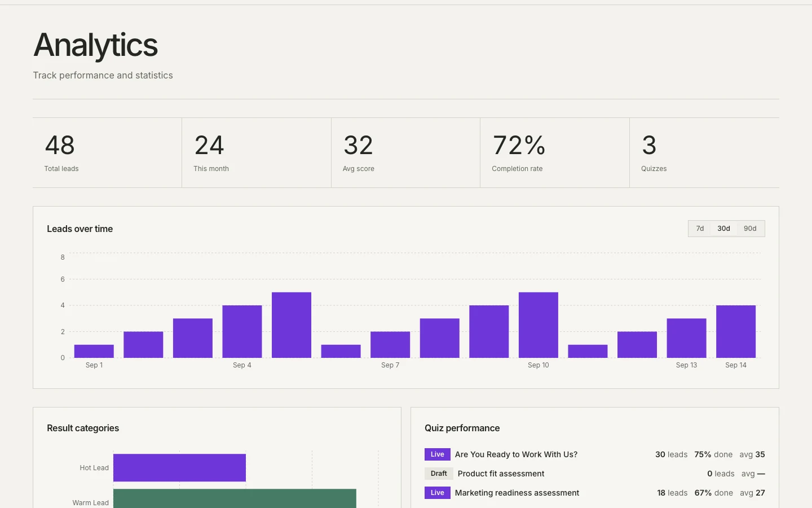Click the "Leads over time" heading

coord(80,229)
